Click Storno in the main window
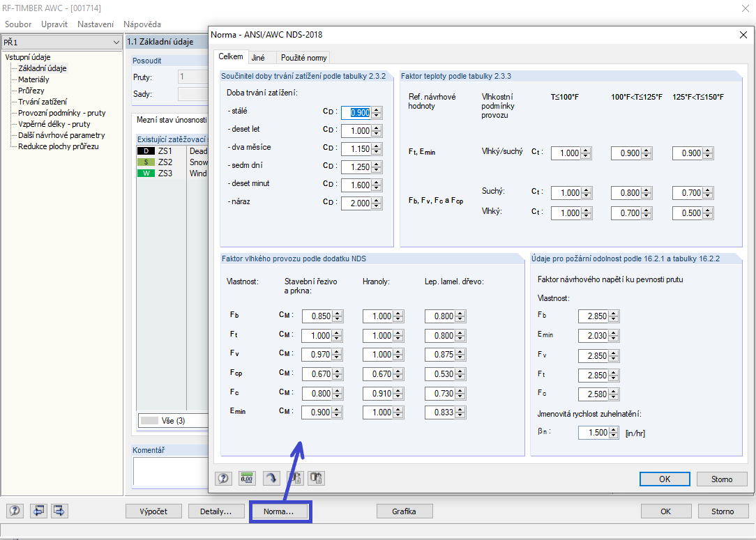756x540 pixels. [723, 511]
